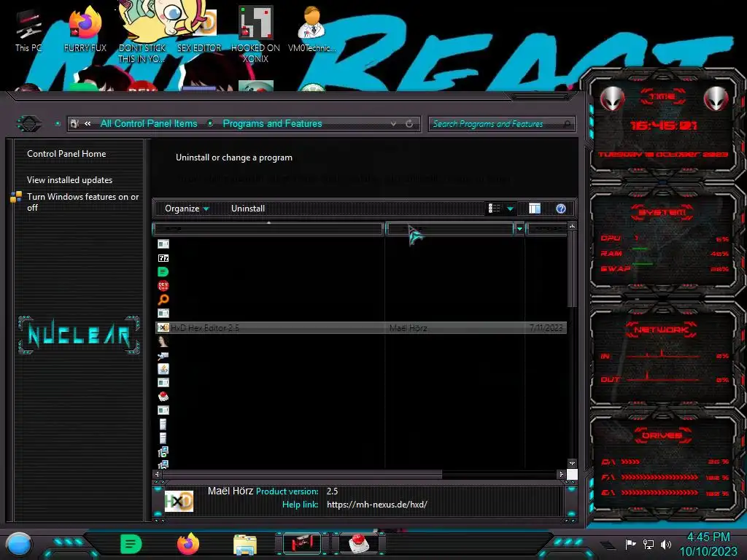The height and width of the screenshot is (560, 747).
Task: Focus the Search Programs and Features box
Action: [501, 124]
